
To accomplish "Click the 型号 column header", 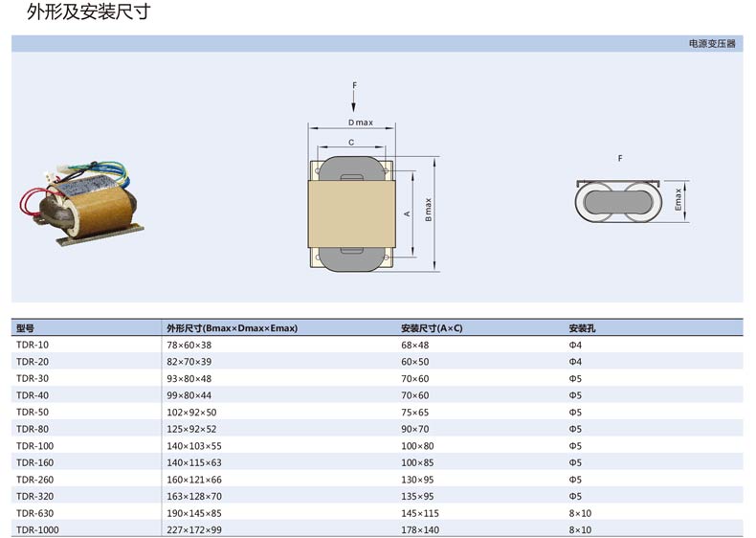I will click(26, 328).
